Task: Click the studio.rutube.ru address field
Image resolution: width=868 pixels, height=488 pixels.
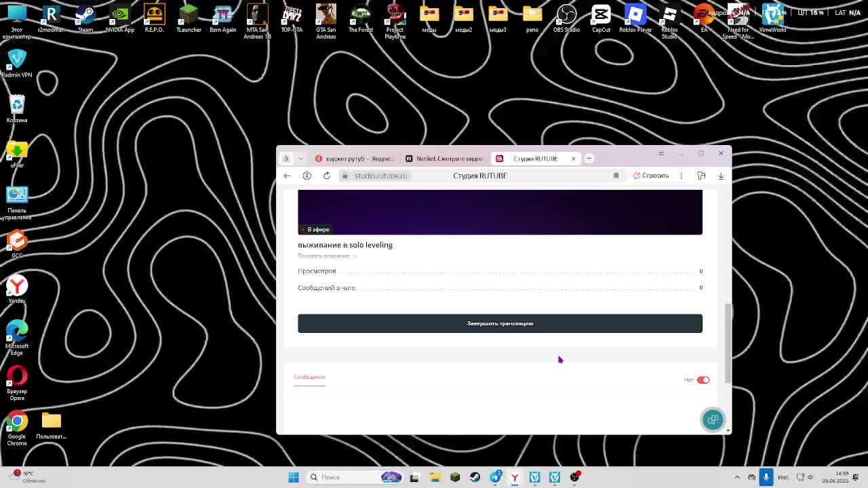Action: point(380,176)
